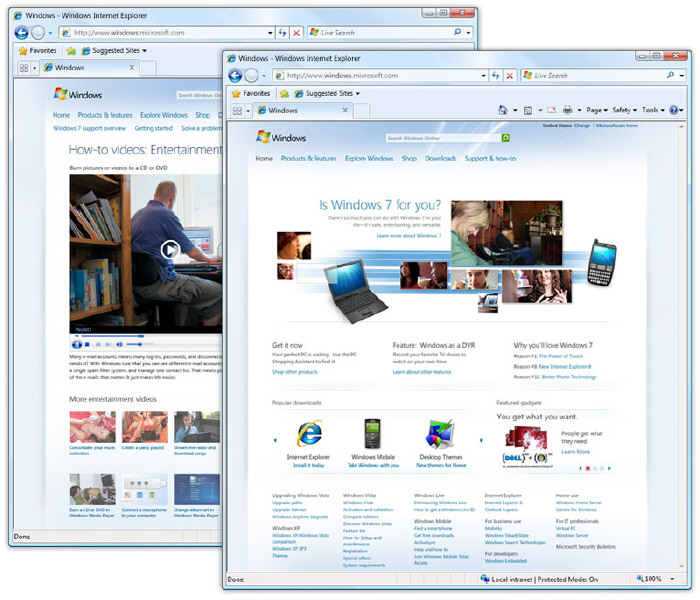This screenshot has height=600, width=700.
Task: Click Explore Windows nav in rear window
Action: click(164, 115)
